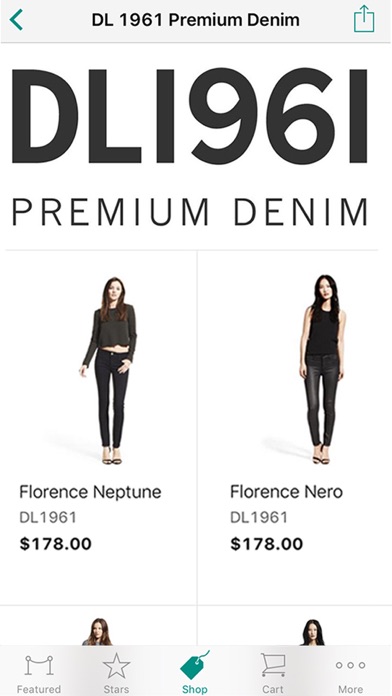Screen dimensions: 392x696
Task: Tap DL1961 brand under Florence Nero
Action: click(259, 518)
